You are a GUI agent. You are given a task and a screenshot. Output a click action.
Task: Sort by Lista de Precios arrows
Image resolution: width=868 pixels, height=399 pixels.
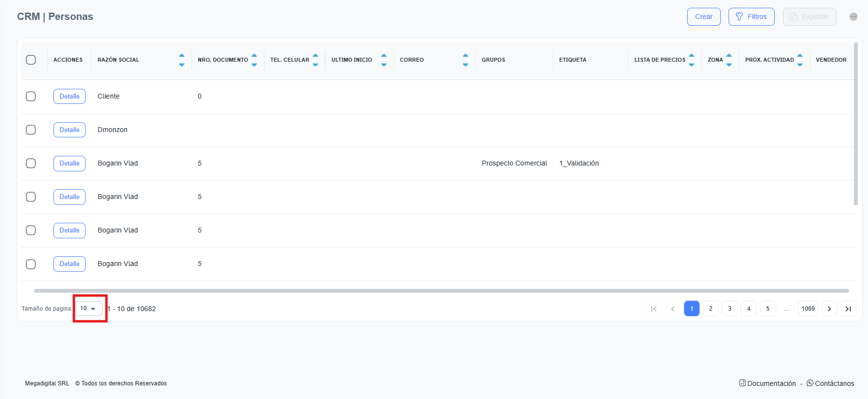click(x=691, y=60)
